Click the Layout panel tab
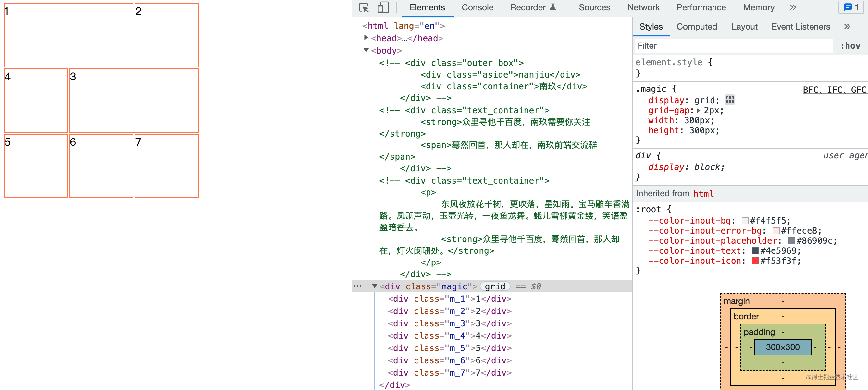 (x=744, y=27)
